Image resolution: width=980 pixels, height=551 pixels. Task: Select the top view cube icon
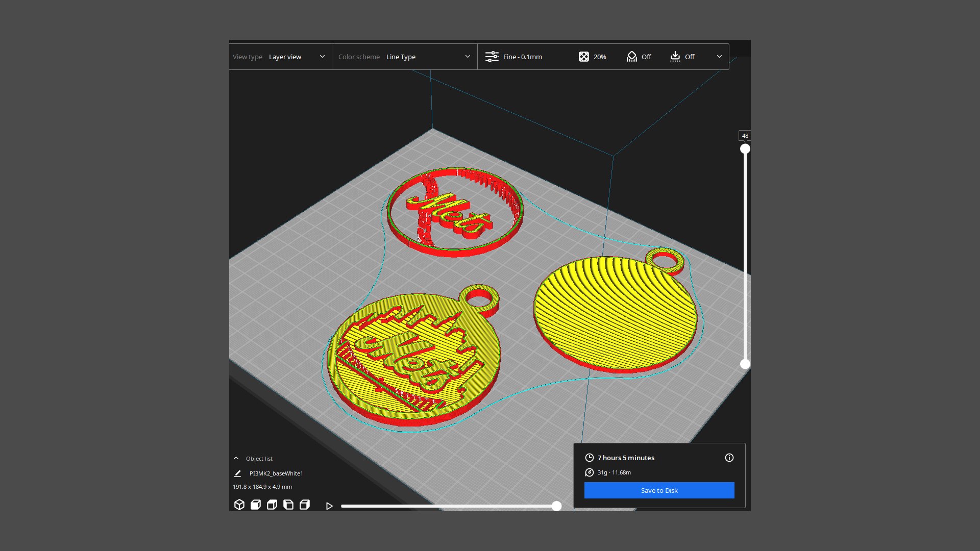click(x=272, y=505)
